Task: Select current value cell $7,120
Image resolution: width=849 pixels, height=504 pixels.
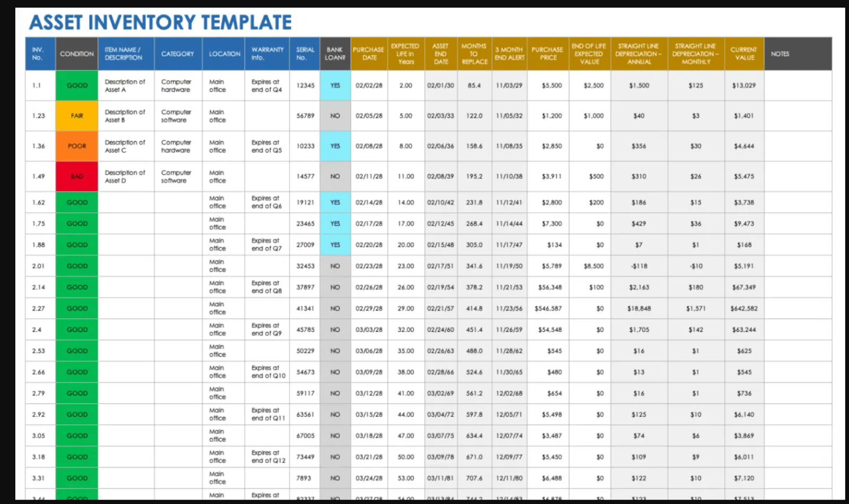Action: click(x=744, y=478)
